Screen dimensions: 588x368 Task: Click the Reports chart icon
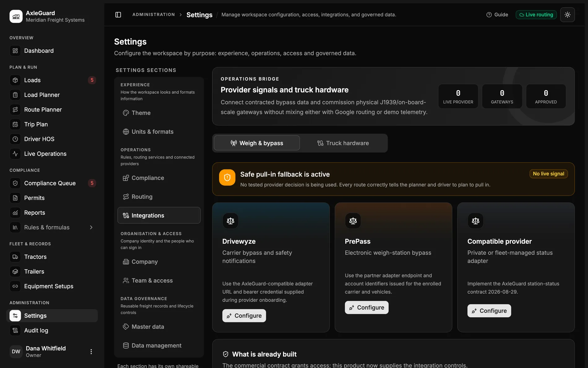pyautogui.click(x=15, y=212)
